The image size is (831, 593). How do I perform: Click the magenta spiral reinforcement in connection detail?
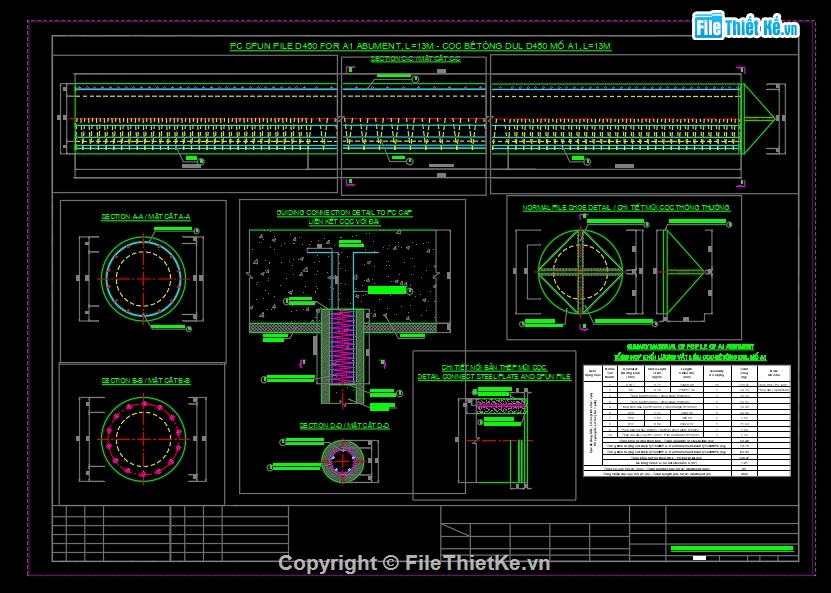click(343, 350)
